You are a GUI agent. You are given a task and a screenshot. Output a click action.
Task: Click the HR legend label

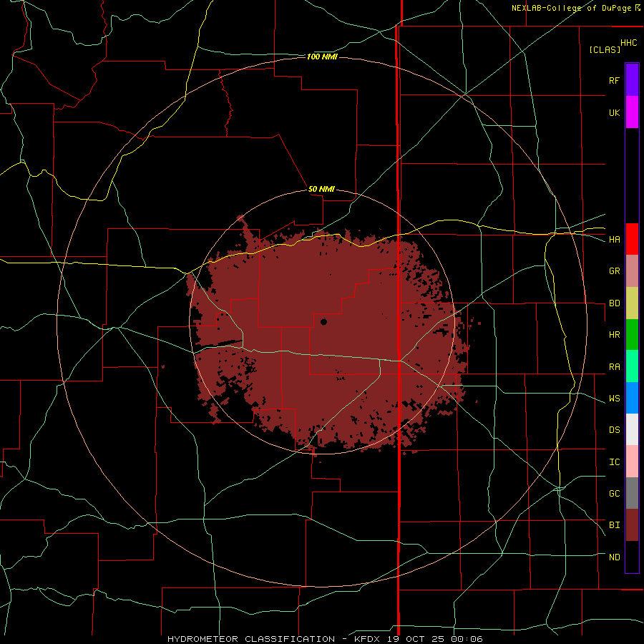tap(614, 335)
